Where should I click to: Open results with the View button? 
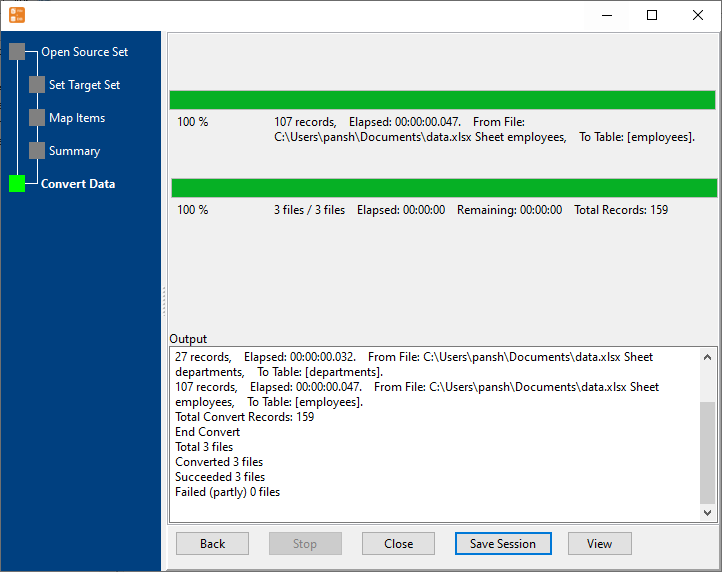click(x=599, y=544)
